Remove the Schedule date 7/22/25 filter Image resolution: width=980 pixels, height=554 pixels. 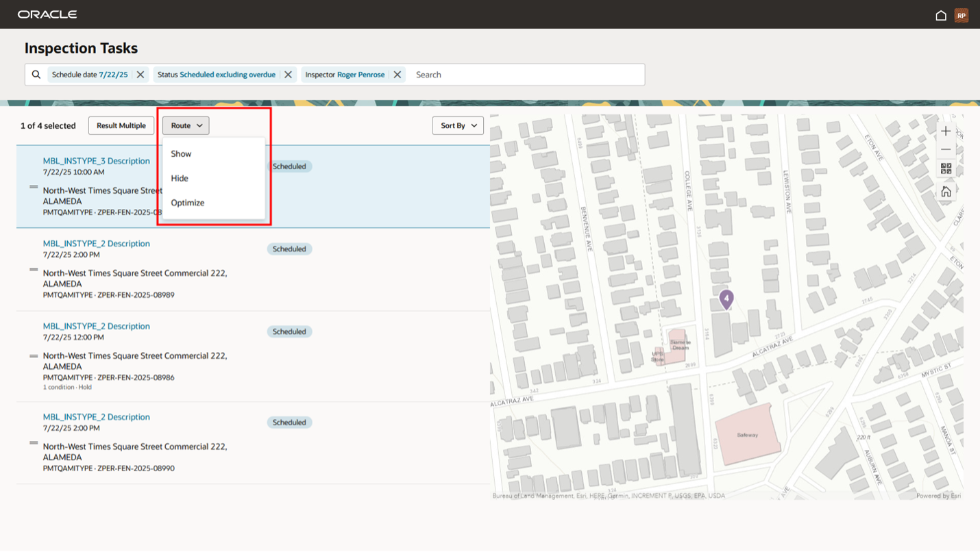point(140,74)
